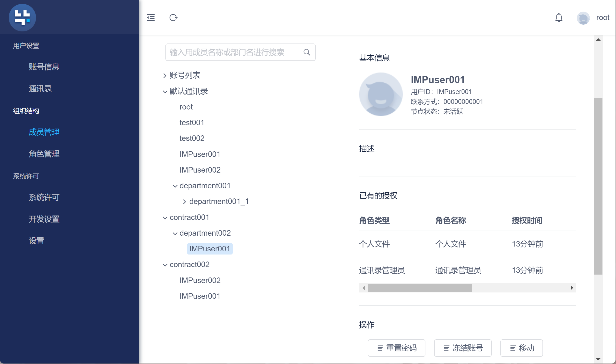Click the 角色名称 column header
616x364 pixels.
(450, 220)
